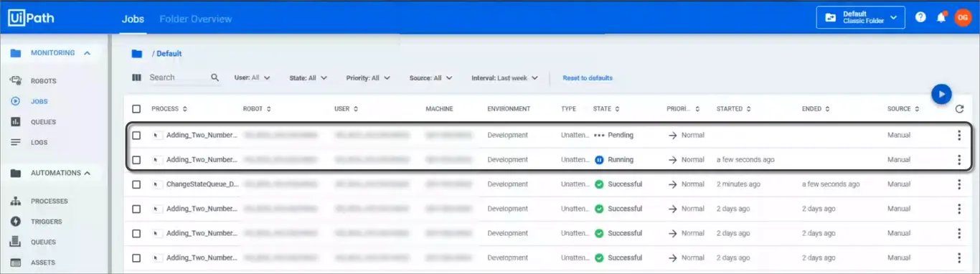Check the ChangeStateQueue job row checkbox
Screen dimensions: 980x274
tap(136, 184)
